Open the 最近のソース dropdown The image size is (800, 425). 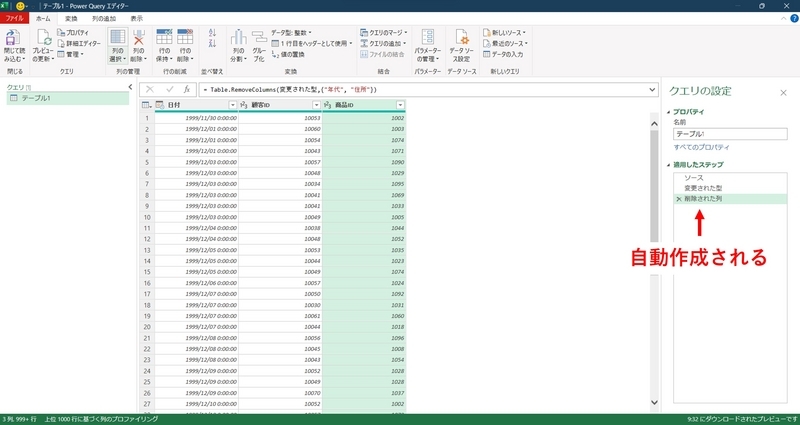506,43
